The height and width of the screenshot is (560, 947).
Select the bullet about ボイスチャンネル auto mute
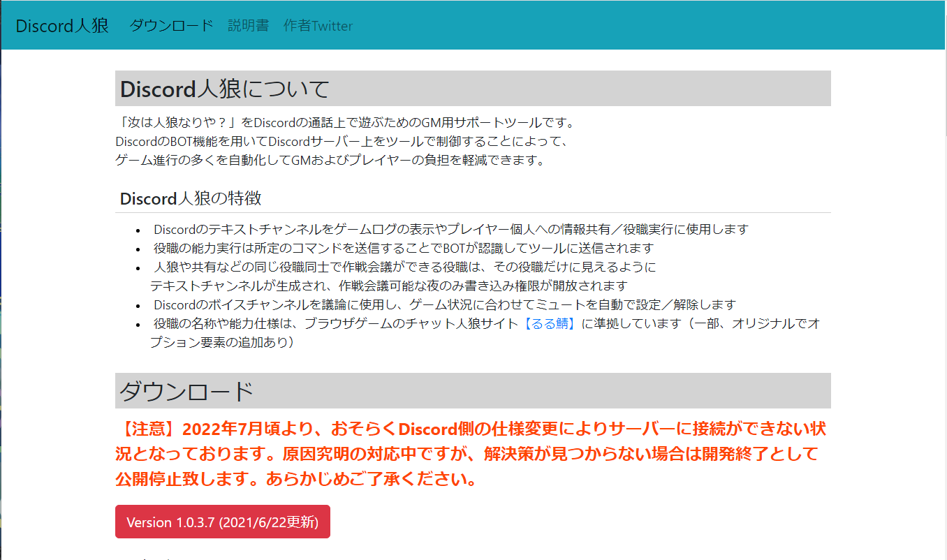tap(444, 305)
